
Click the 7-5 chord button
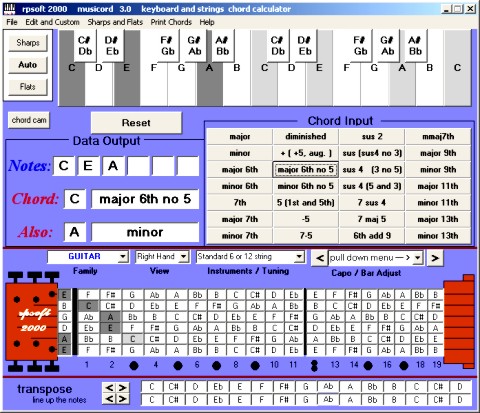306,236
